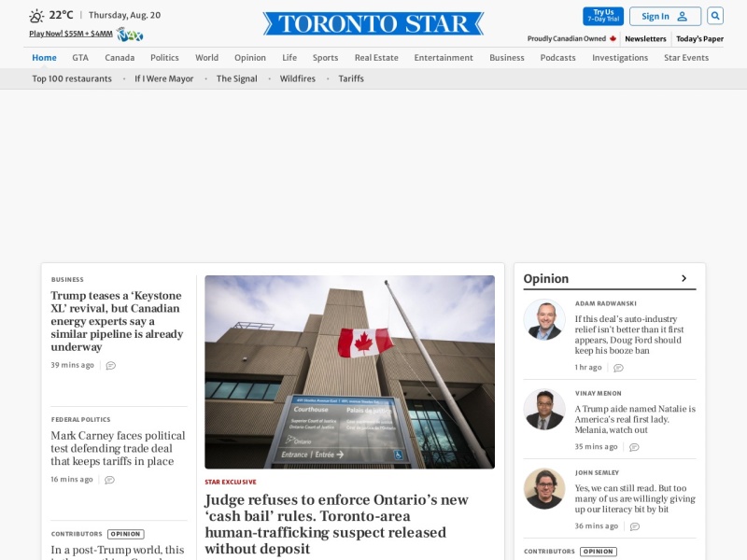Open the Entertainment section

point(444,58)
